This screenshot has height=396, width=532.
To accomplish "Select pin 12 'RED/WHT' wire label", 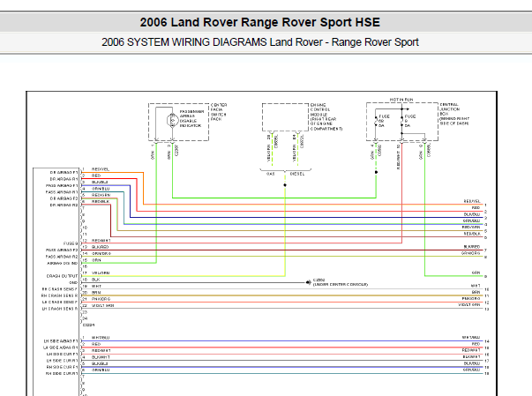I will coord(101,241).
